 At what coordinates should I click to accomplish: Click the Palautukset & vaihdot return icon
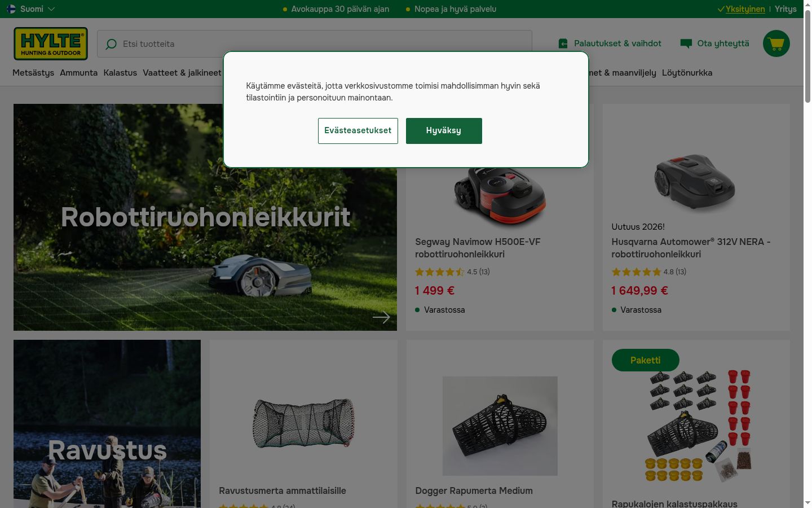click(x=563, y=43)
